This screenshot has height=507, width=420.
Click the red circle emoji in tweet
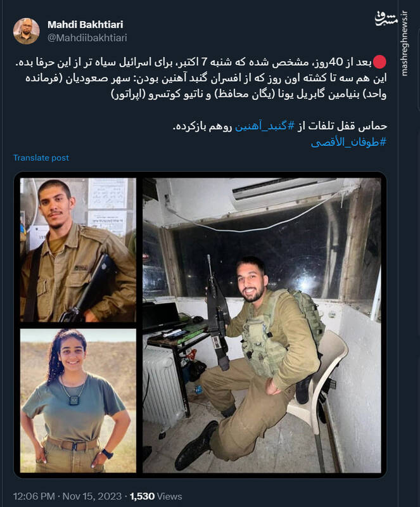[x=379, y=62]
